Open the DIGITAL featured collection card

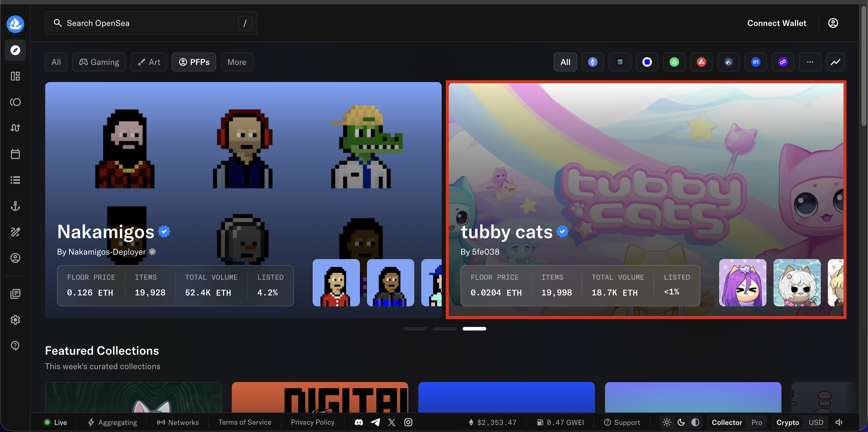tap(320, 397)
